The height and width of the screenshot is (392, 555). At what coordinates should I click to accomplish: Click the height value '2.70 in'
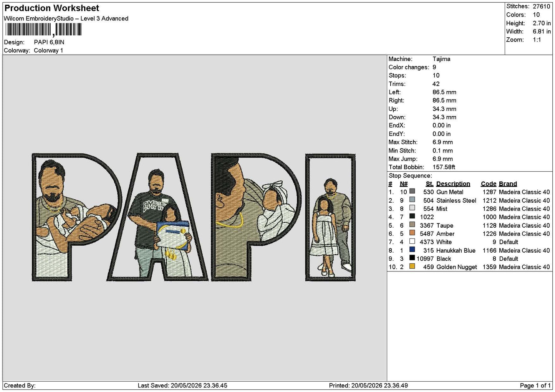(542, 23)
